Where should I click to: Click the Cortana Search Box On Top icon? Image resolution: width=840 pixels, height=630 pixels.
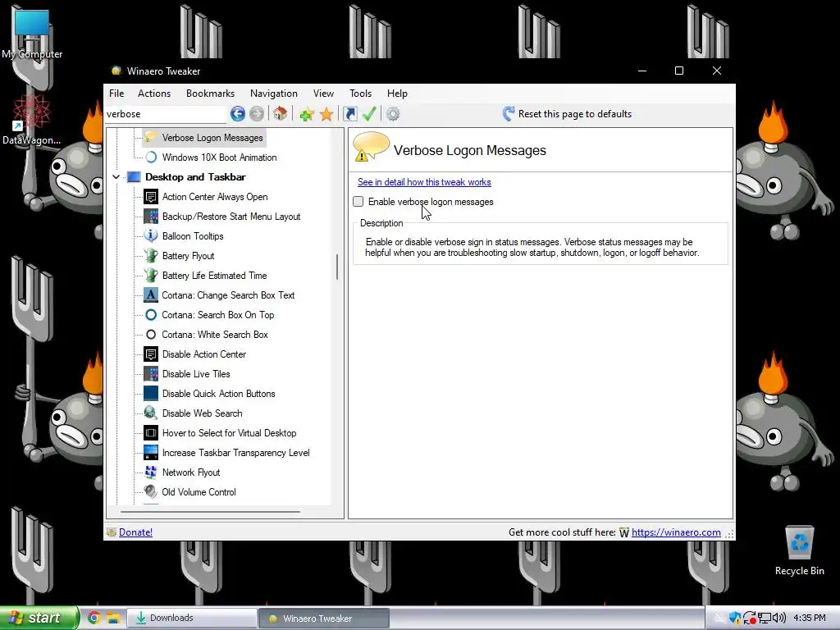(151, 314)
